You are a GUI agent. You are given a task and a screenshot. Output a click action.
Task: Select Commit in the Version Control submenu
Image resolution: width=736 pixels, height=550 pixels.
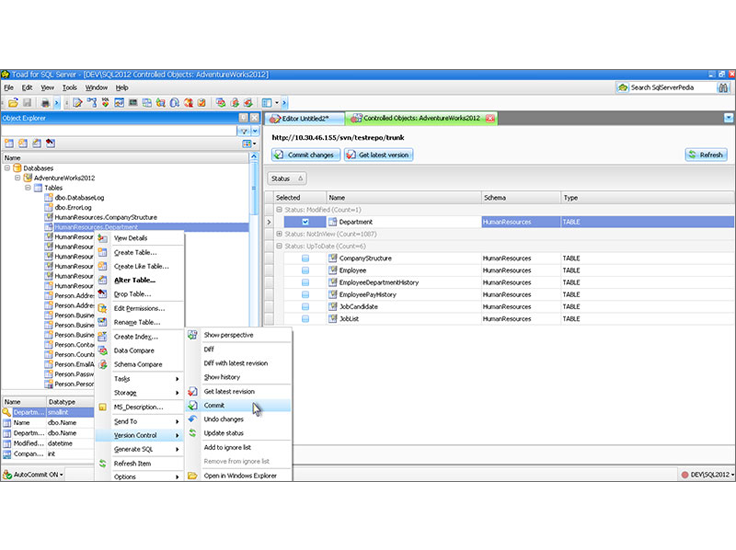(238, 405)
